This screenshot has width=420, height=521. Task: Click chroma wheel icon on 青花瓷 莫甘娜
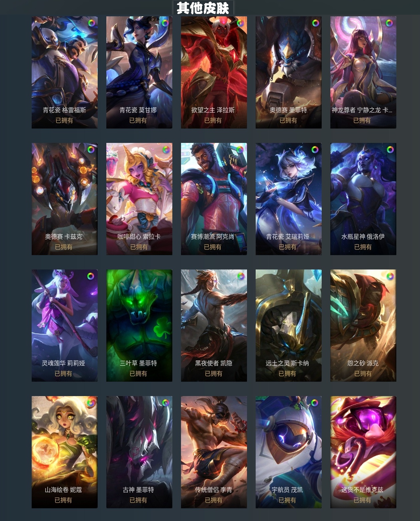click(x=165, y=23)
